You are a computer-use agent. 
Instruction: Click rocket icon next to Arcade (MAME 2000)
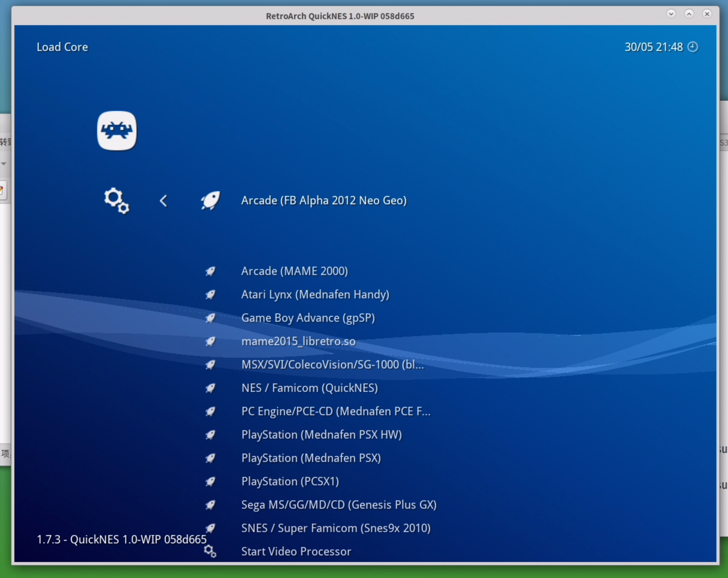(210, 271)
